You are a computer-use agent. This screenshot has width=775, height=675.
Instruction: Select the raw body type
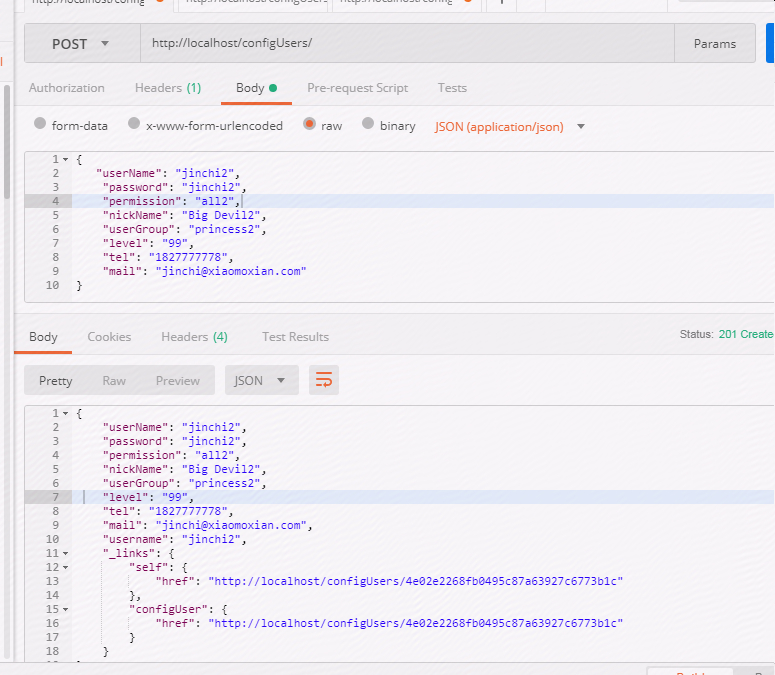pos(309,123)
